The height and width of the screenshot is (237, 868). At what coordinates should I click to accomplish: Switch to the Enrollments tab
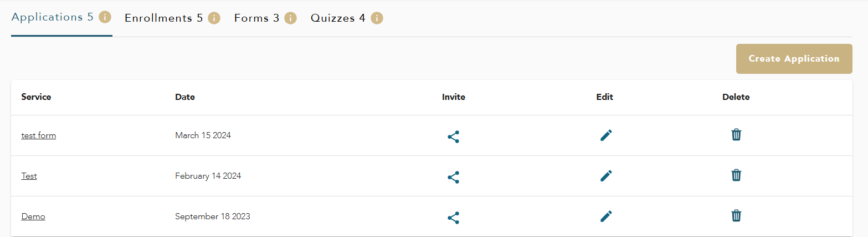coord(164,18)
